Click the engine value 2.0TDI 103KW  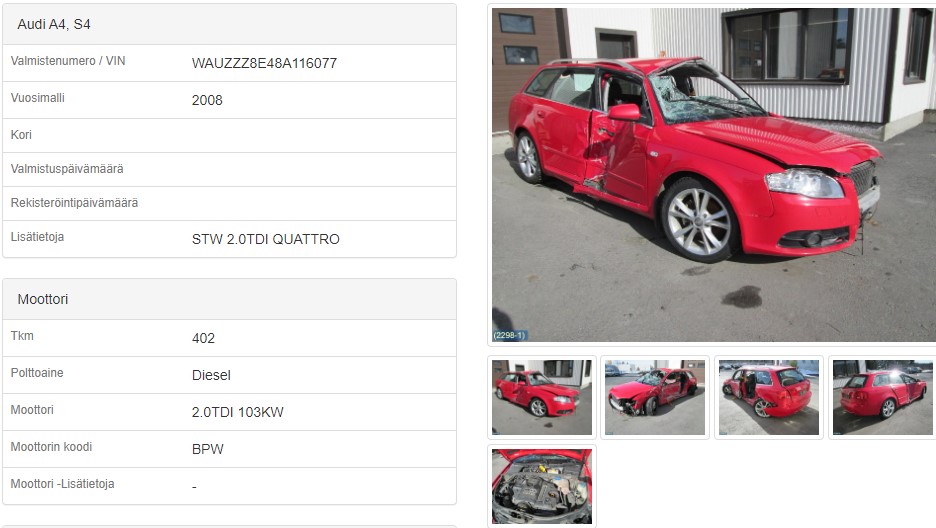tap(238, 412)
